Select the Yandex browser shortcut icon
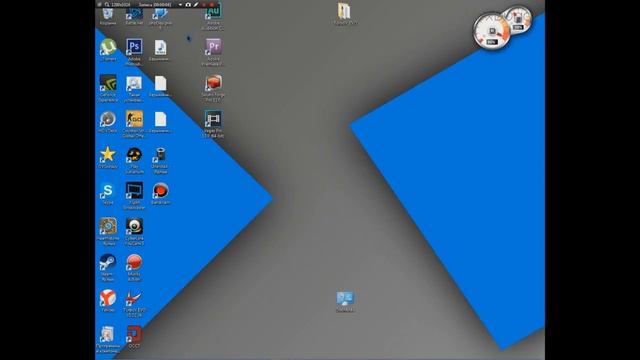Screen dimensions: 640x360 pos(108,298)
